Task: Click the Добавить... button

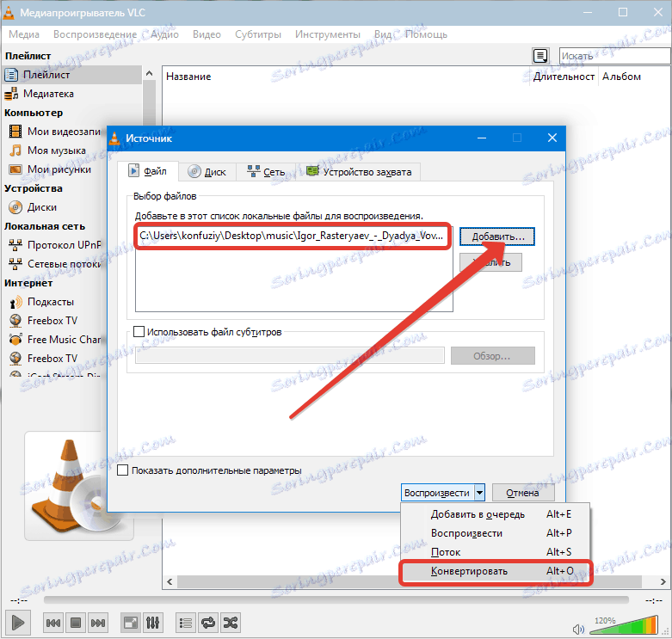Action: pos(497,237)
